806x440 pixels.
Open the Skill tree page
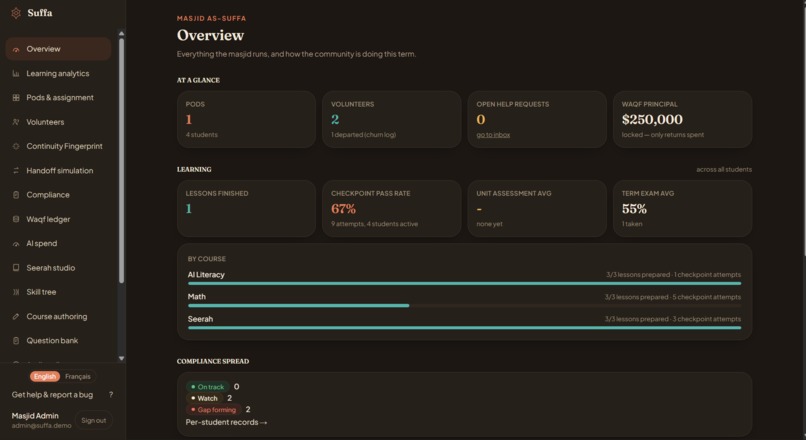click(58, 292)
